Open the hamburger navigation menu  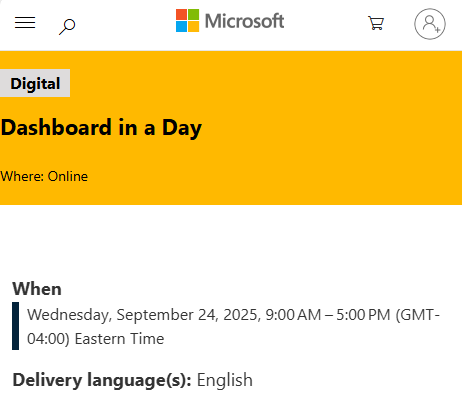25,23
